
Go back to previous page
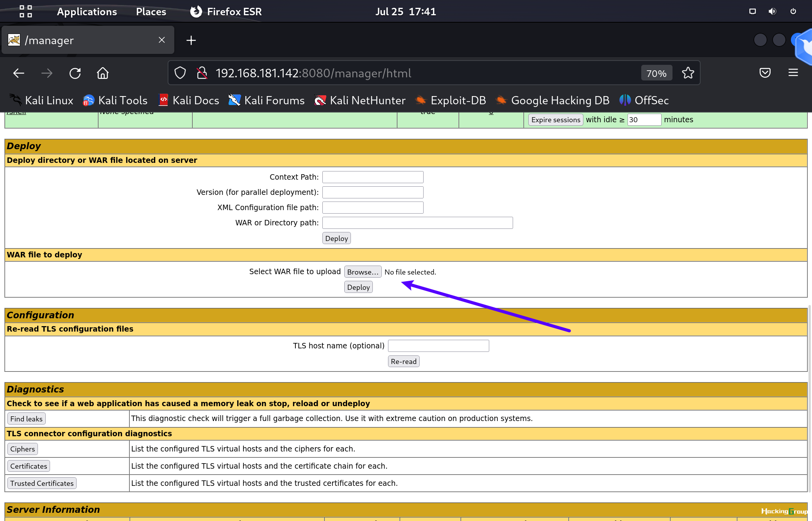click(19, 73)
